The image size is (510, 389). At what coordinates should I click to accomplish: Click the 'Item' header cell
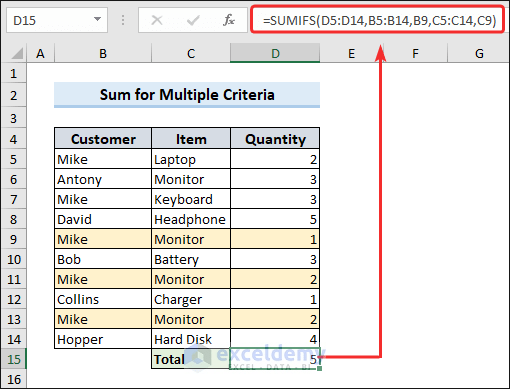coord(191,138)
